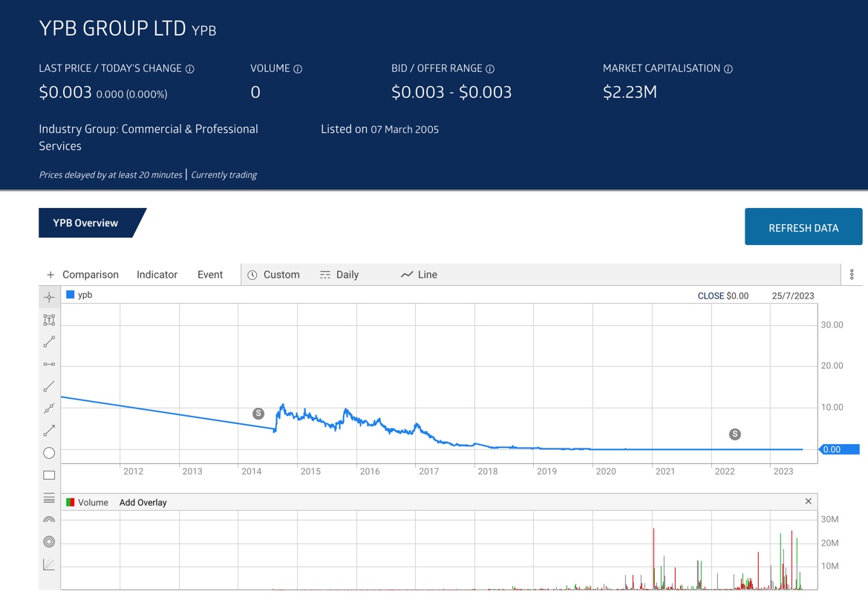Viewport: 868px width, 600px height.
Task: Click the REFRESH DATA button
Action: tap(803, 227)
